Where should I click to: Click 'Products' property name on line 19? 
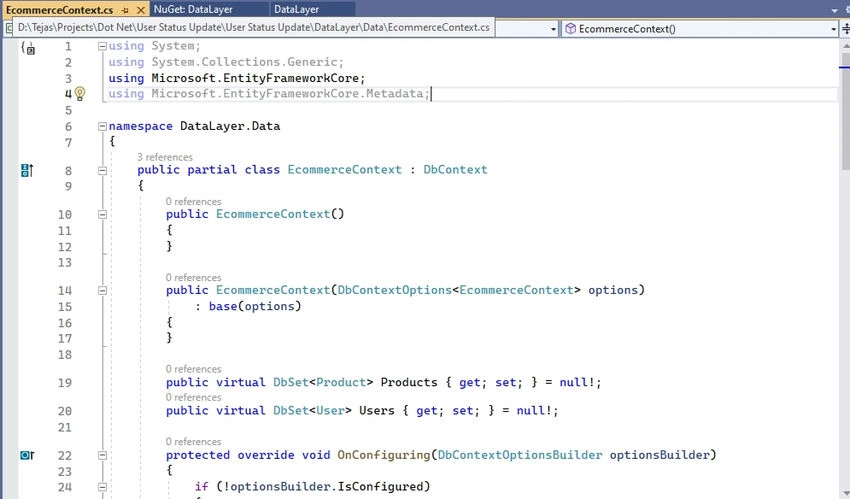tap(409, 383)
